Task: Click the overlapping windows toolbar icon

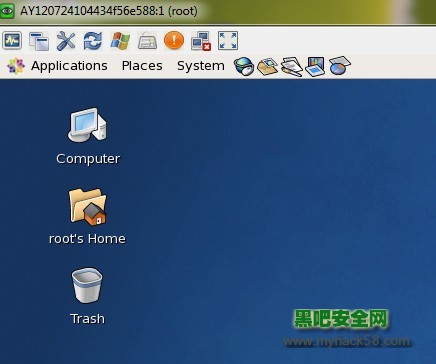Action: click(39, 41)
